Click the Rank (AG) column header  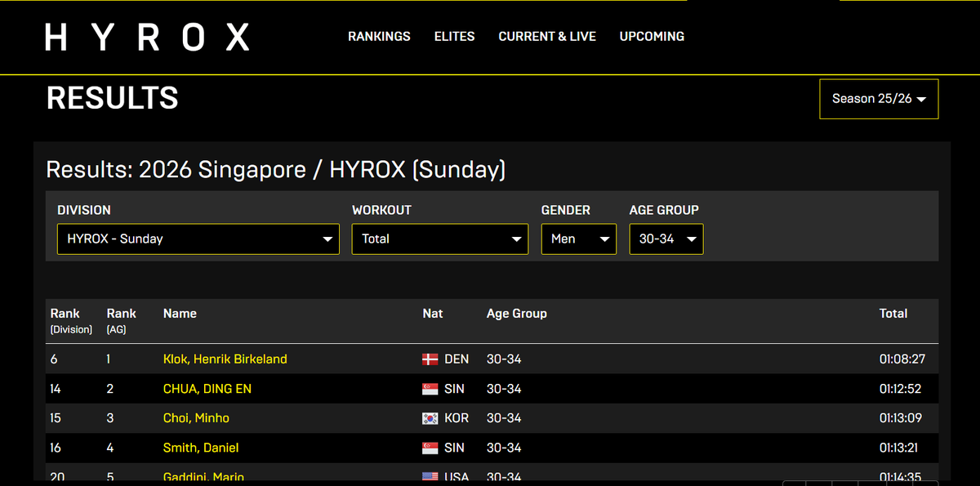point(121,321)
